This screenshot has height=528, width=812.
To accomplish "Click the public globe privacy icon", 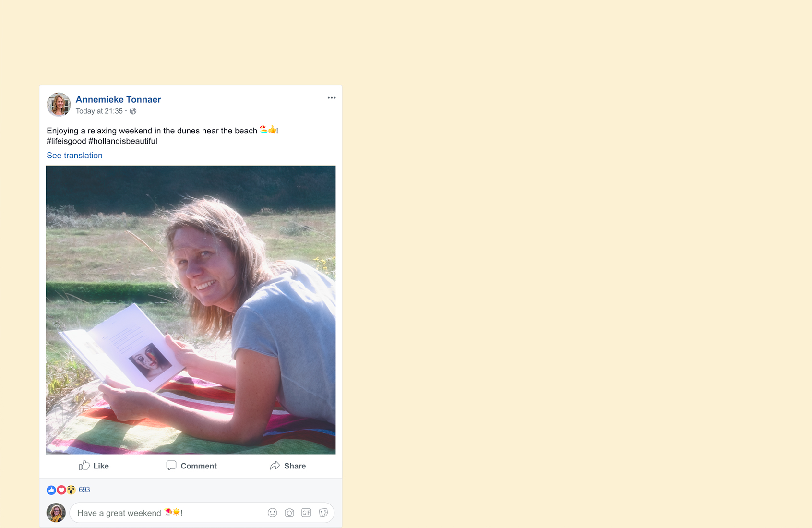I will 133,111.
